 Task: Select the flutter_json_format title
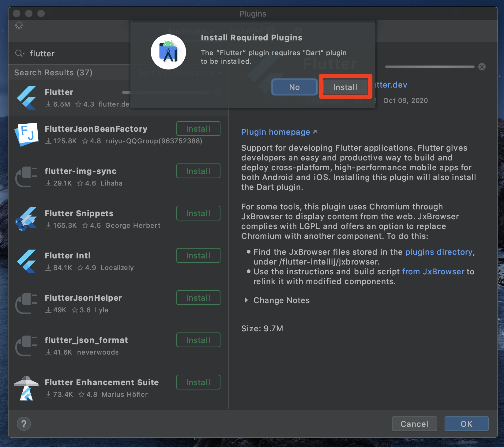(x=86, y=340)
